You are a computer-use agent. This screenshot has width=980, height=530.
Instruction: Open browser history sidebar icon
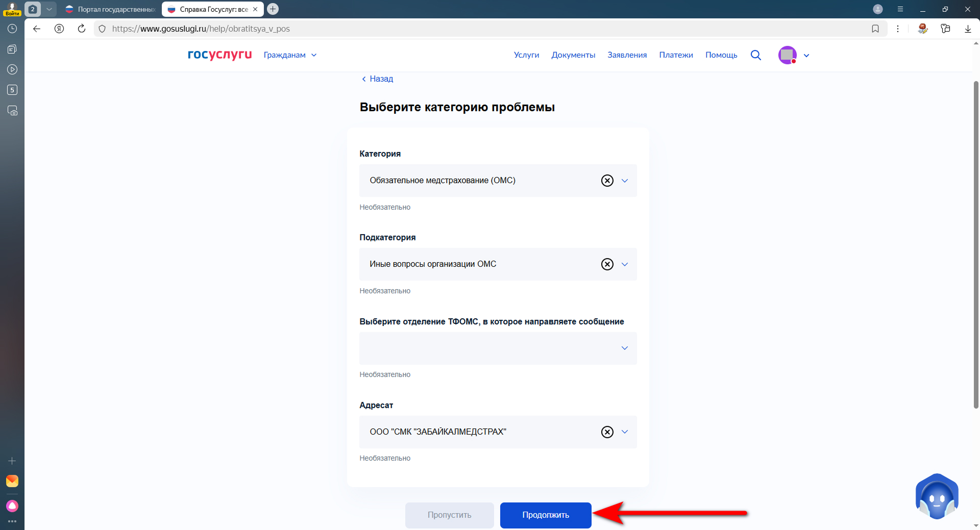12,29
